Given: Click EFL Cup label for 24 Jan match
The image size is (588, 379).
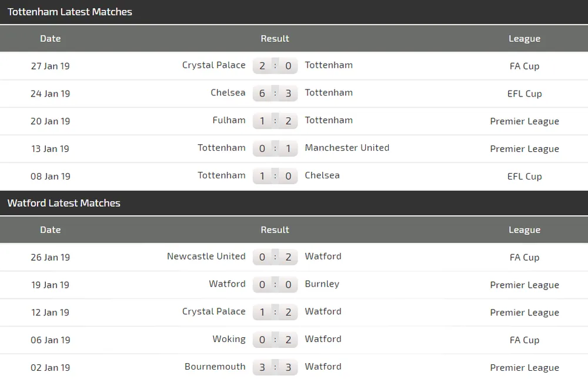Looking at the screenshot, I should [x=524, y=94].
